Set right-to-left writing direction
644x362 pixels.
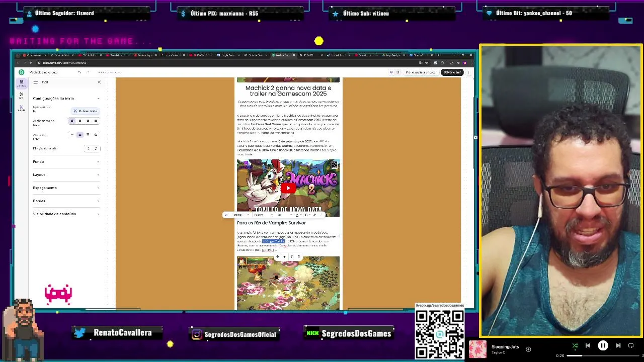point(96,148)
